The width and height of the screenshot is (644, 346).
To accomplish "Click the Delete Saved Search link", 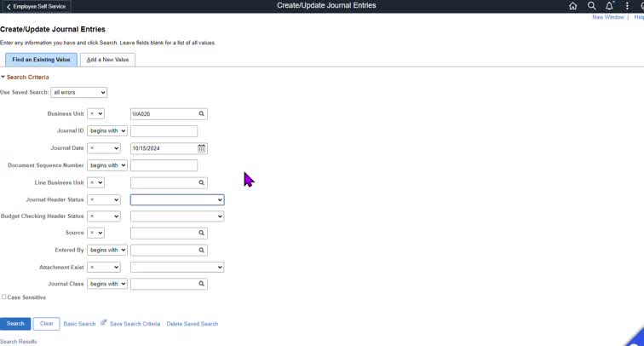I will tap(192, 324).
